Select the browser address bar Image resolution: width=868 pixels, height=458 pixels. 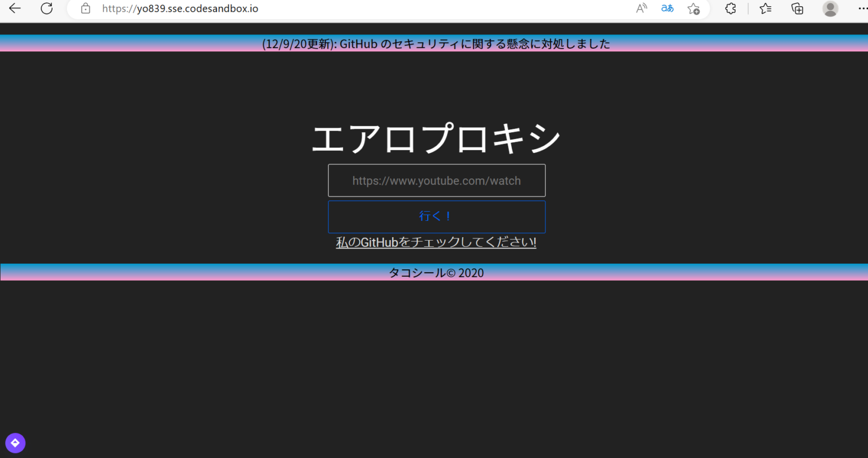(x=180, y=8)
